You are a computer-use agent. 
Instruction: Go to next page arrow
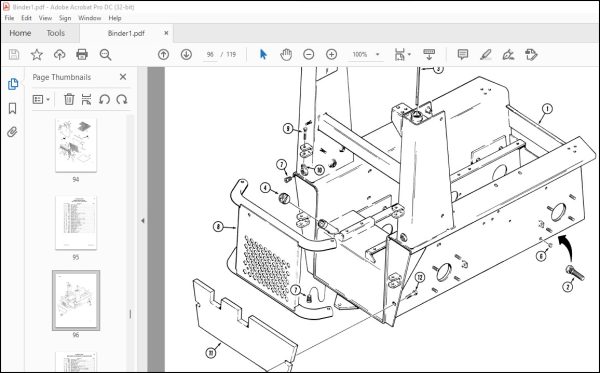(x=186, y=55)
